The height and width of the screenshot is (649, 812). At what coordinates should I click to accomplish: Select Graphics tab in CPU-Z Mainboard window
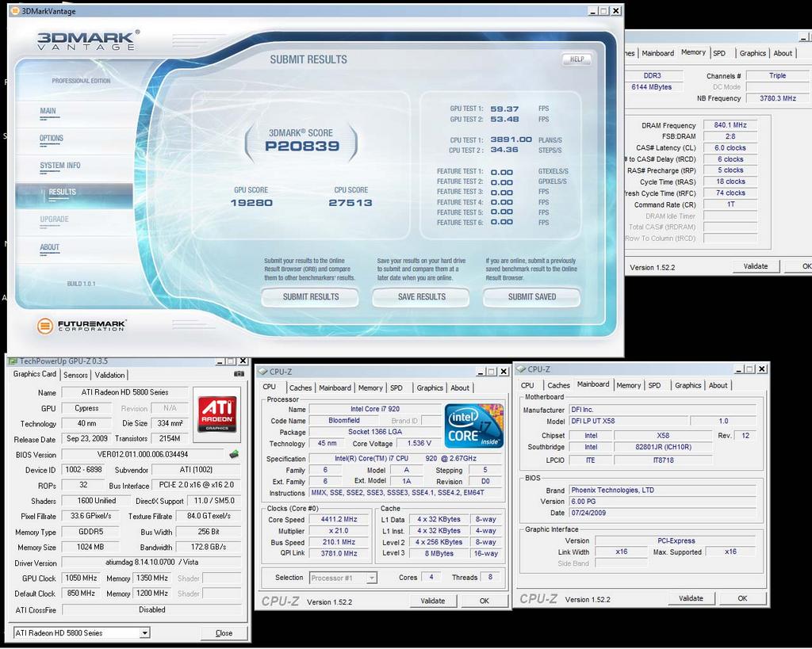pos(688,385)
